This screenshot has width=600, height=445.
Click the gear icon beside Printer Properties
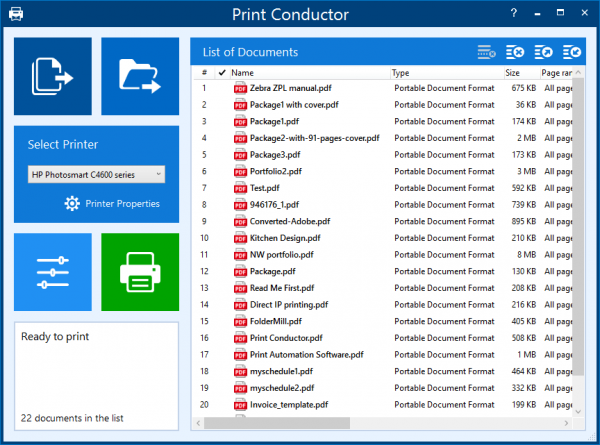click(x=72, y=203)
